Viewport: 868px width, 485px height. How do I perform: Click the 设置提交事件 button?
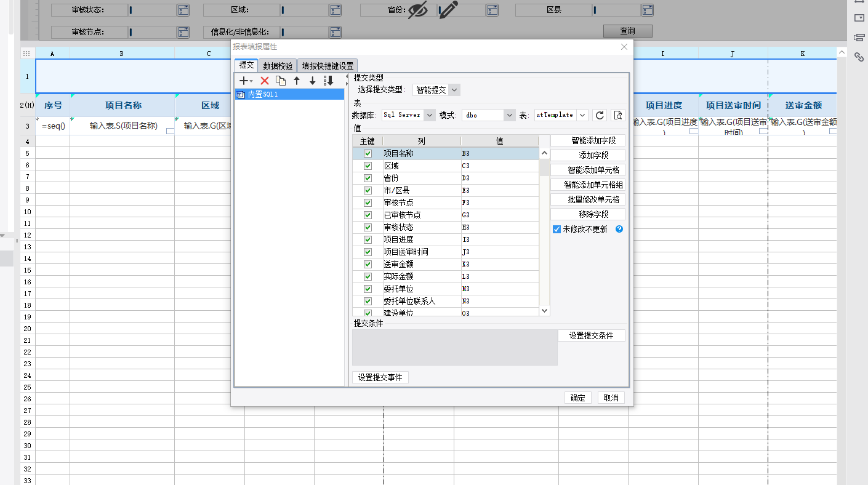click(x=380, y=377)
